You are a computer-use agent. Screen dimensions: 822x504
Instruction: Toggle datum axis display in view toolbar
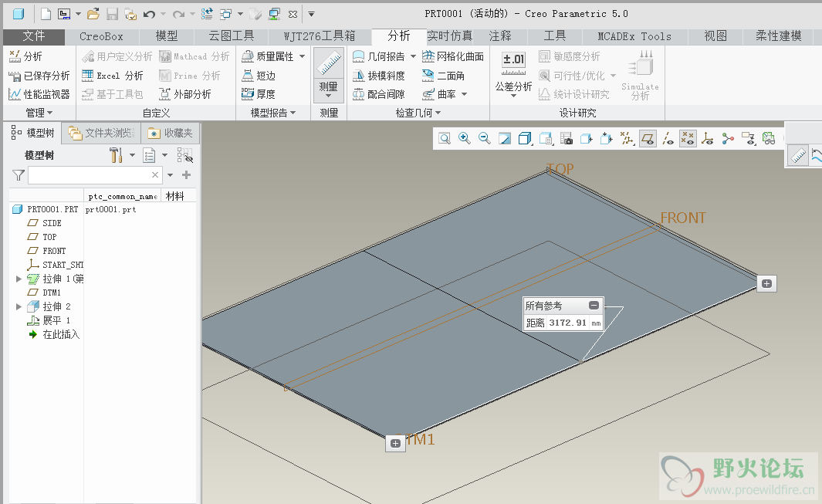(x=668, y=138)
